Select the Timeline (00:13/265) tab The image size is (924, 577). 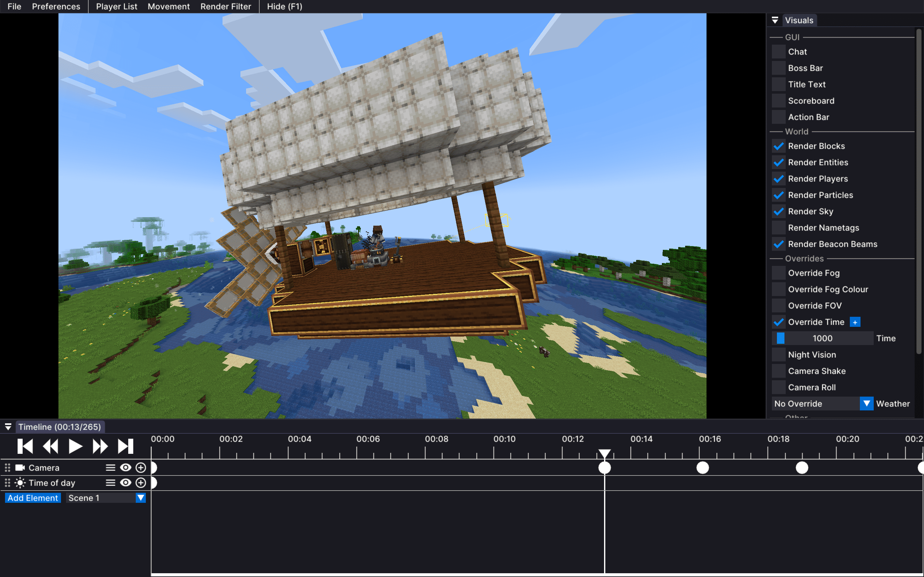pos(60,427)
